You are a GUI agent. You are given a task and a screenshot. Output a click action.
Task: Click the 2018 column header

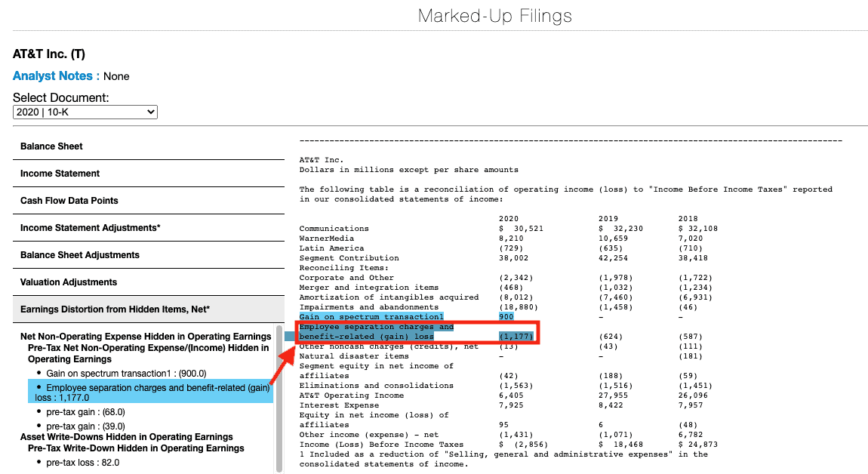coord(688,218)
